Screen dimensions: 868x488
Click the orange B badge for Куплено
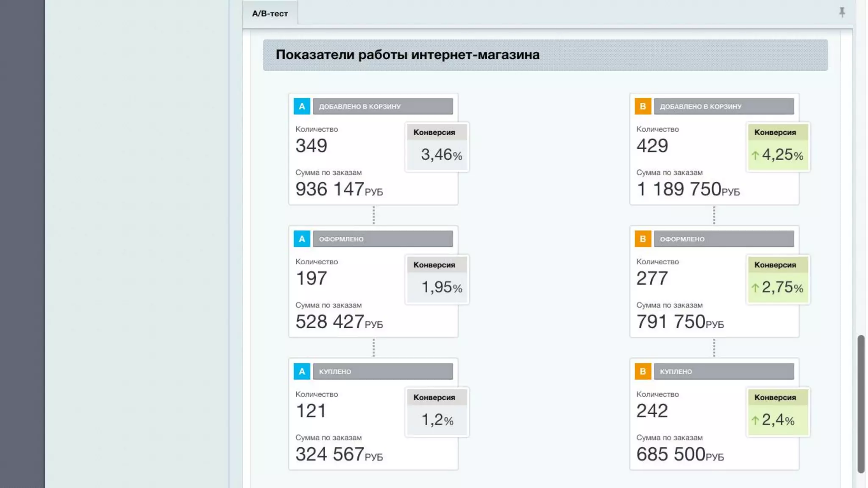[x=643, y=372]
